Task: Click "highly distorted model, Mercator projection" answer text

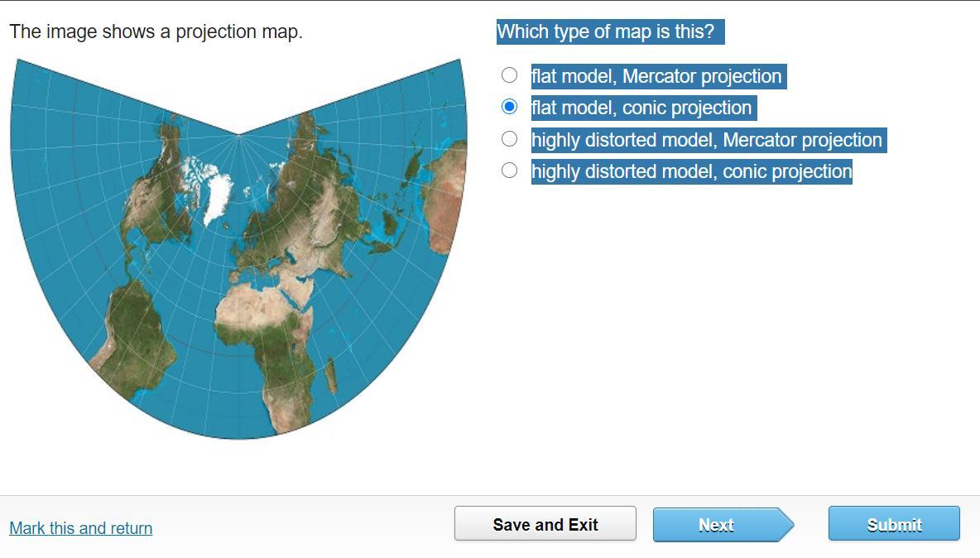Action: coord(707,140)
